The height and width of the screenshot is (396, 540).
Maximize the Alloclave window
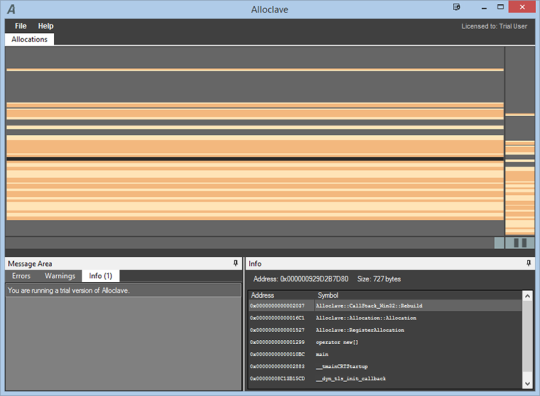(500, 7)
